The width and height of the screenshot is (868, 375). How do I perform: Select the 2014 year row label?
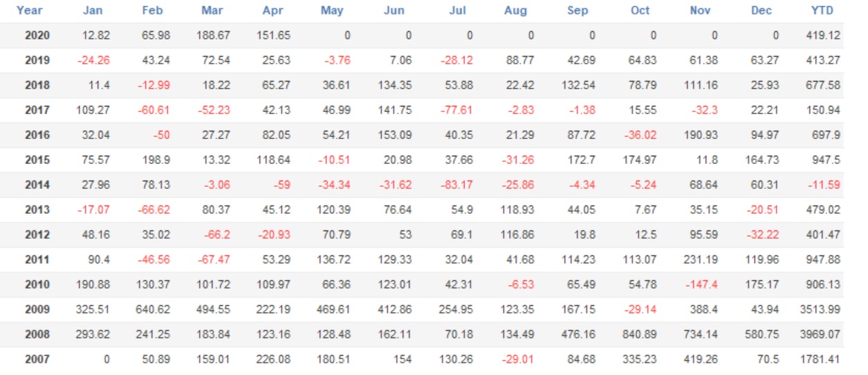tap(37, 185)
